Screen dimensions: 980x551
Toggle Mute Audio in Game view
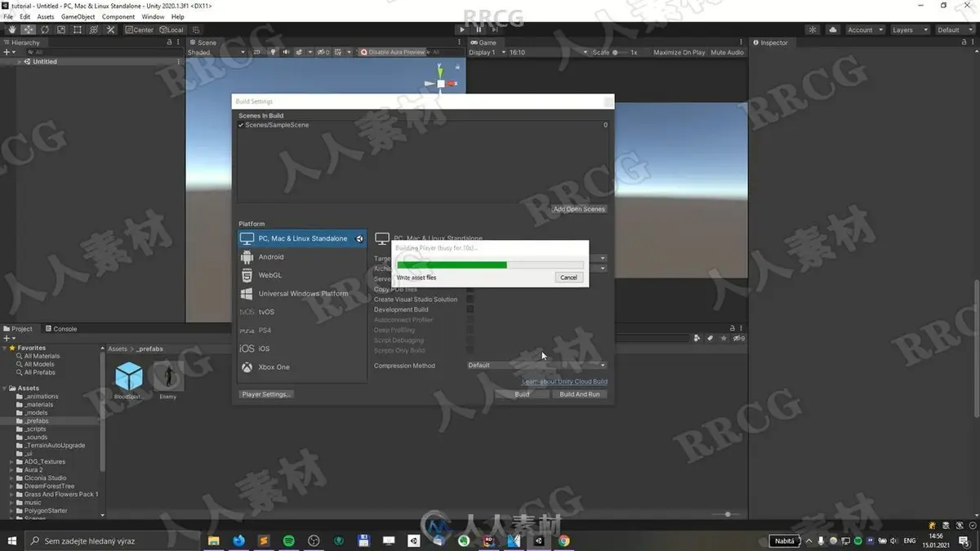click(727, 52)
